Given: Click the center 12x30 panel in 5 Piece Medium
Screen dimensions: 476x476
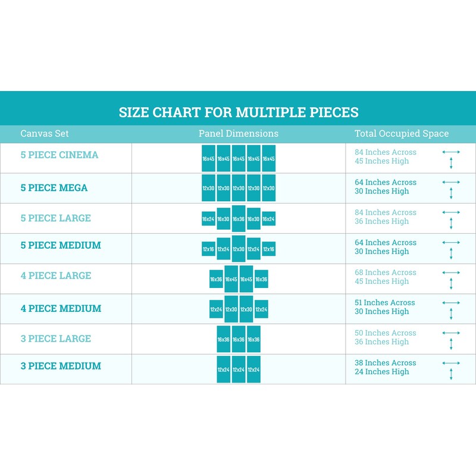Looking at the screenshot, I should coord(239,249).
